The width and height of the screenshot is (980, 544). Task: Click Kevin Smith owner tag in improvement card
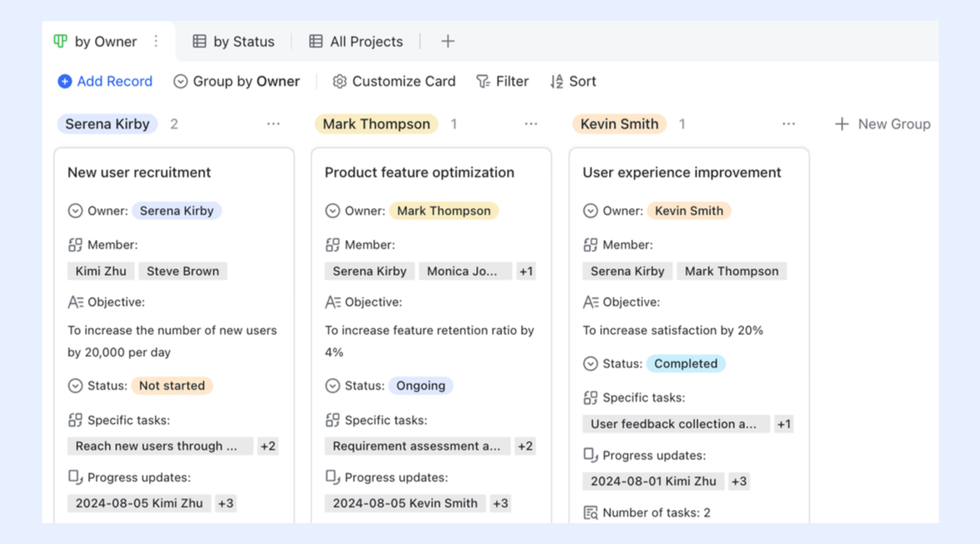click(x=689, y=211)
